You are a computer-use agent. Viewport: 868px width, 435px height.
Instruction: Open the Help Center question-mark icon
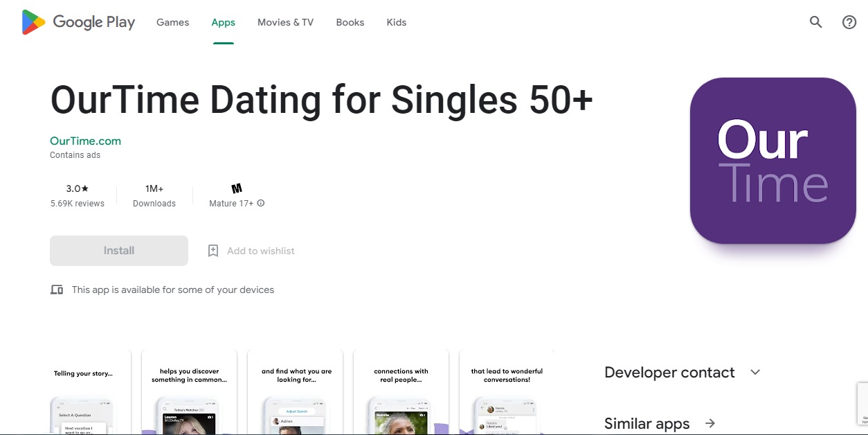(849, 22)
